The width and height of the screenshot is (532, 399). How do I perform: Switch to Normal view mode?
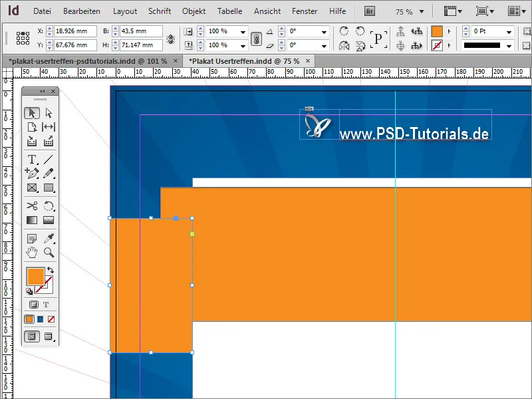point(32,336)
